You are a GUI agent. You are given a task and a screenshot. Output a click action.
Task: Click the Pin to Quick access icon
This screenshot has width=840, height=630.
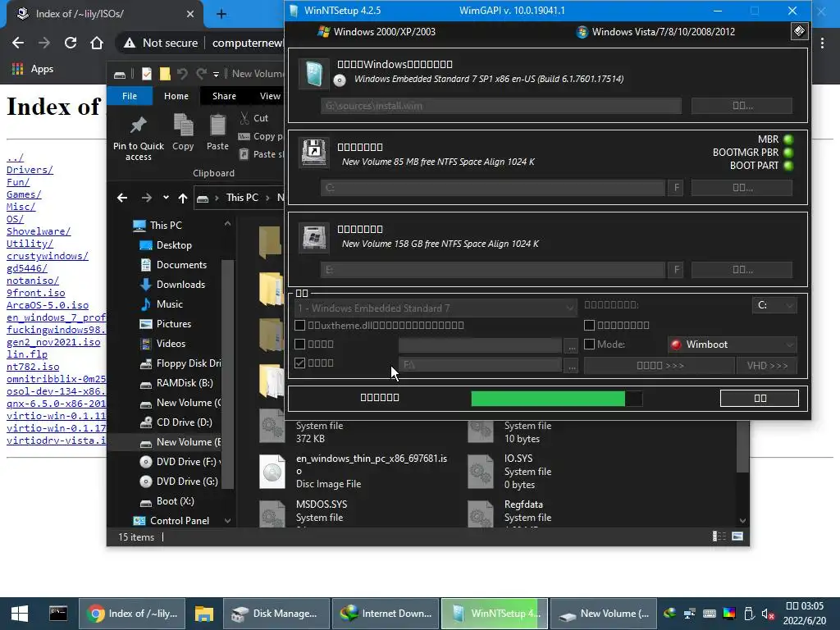(138, 126)
